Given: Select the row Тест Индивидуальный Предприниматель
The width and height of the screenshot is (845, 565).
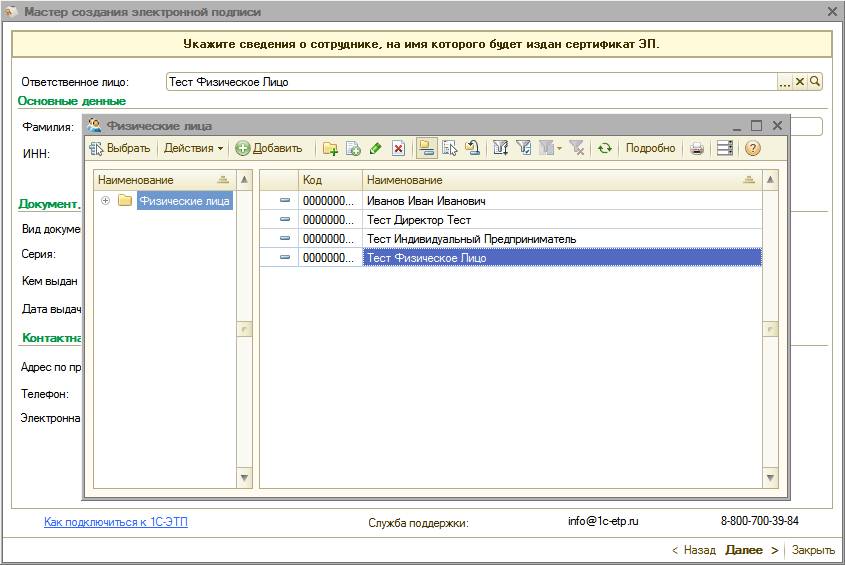Looking at the screenshot, I should coord(511,238).
